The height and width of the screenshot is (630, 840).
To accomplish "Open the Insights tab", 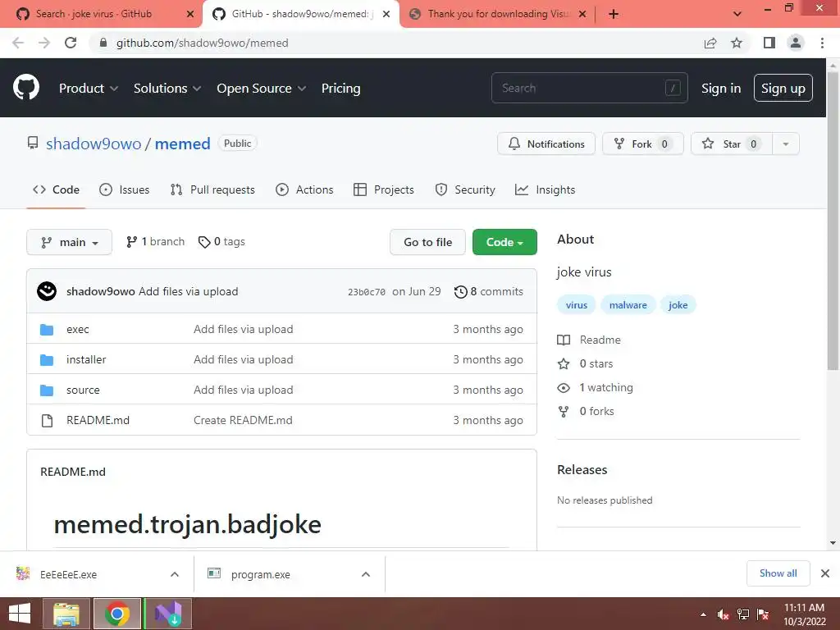I will (x=545, y=189).
